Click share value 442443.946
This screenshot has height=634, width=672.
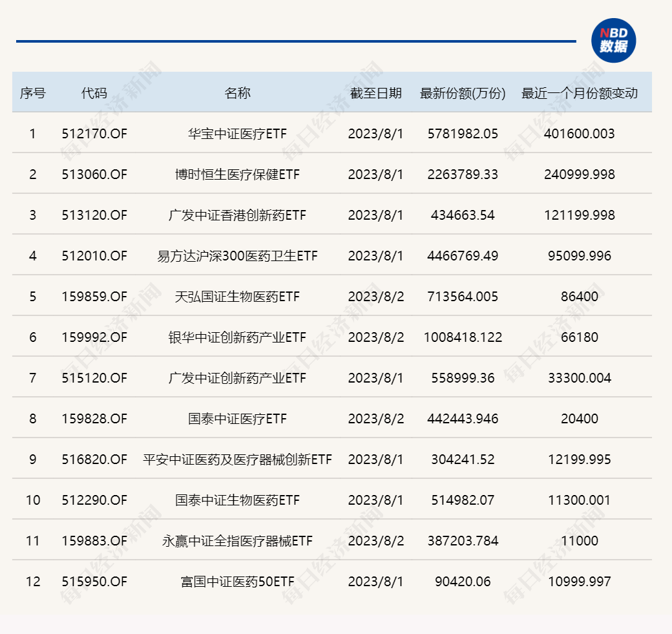(463, 419)
